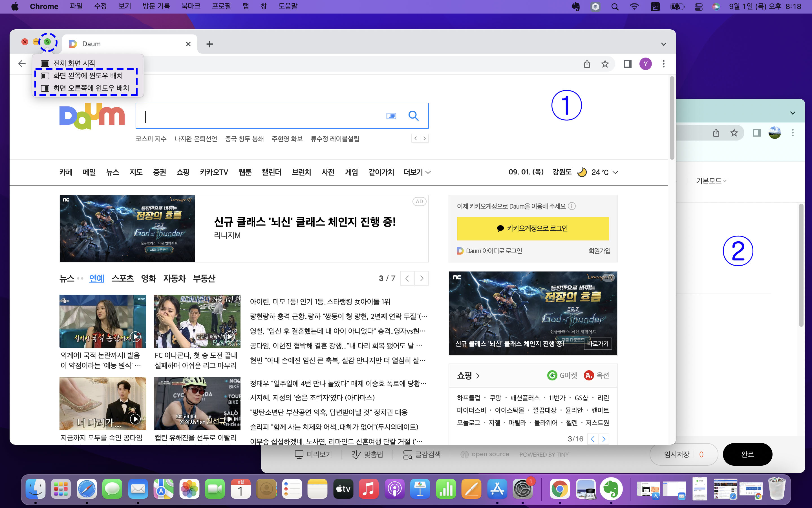Switch to the 스포츠 news tab
This screenshot has width=812, height=508.
point(122,279)
